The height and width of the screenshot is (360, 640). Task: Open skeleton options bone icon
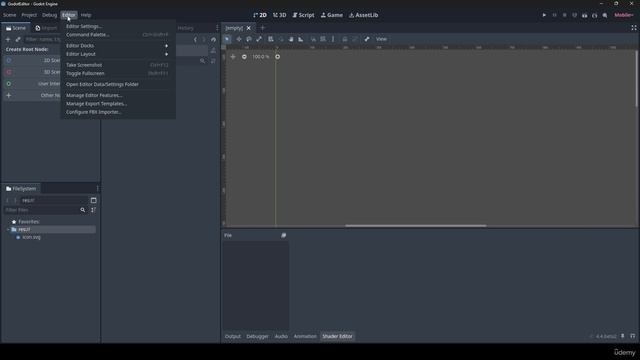point(367,39)
